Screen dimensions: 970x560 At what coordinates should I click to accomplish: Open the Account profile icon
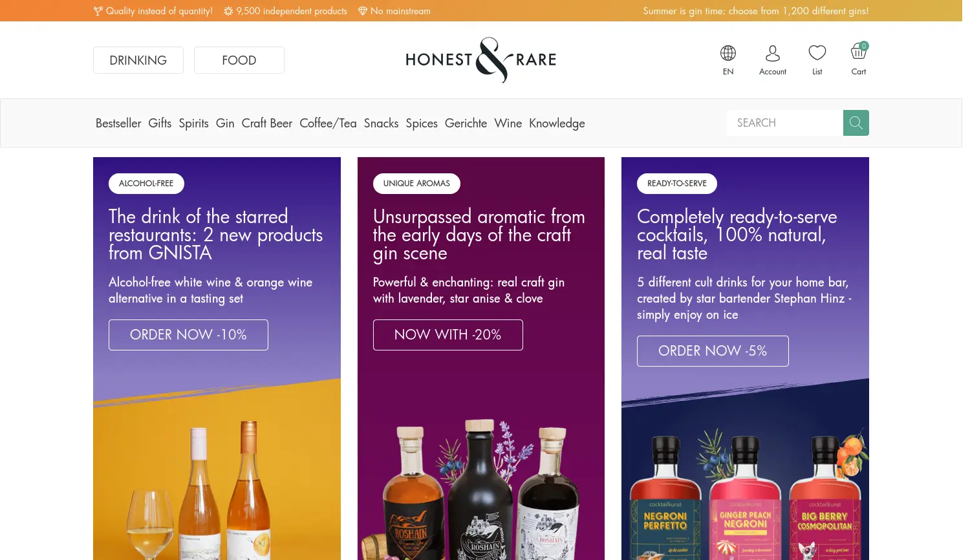coord(773,53)
